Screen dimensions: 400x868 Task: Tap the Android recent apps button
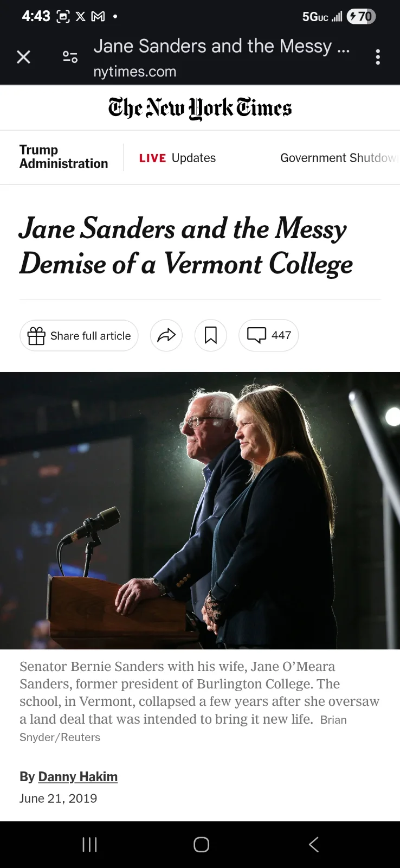89,845
